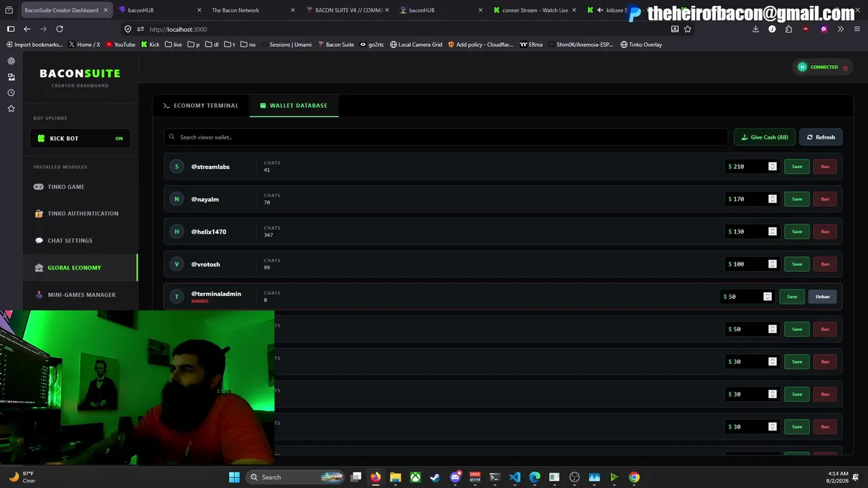Reload the localhost page
The height and width of the screenshot is (488, 868).
[x=60, y=29]
